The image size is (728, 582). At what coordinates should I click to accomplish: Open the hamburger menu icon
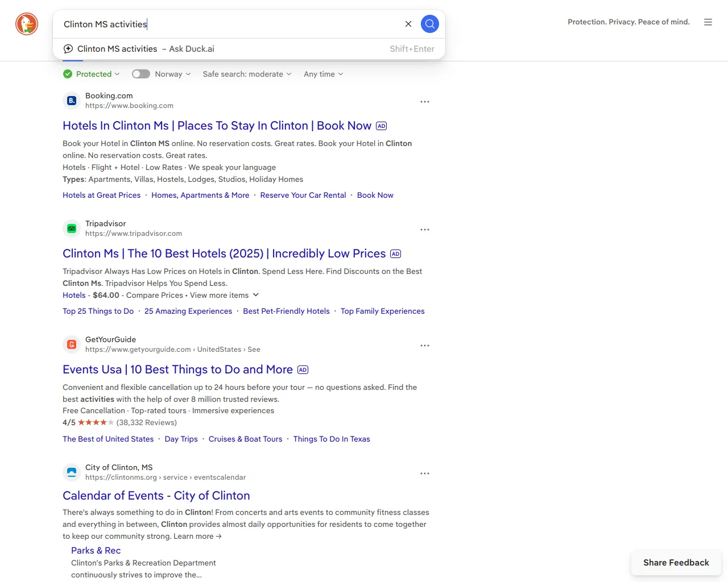(x=708, y=22)
